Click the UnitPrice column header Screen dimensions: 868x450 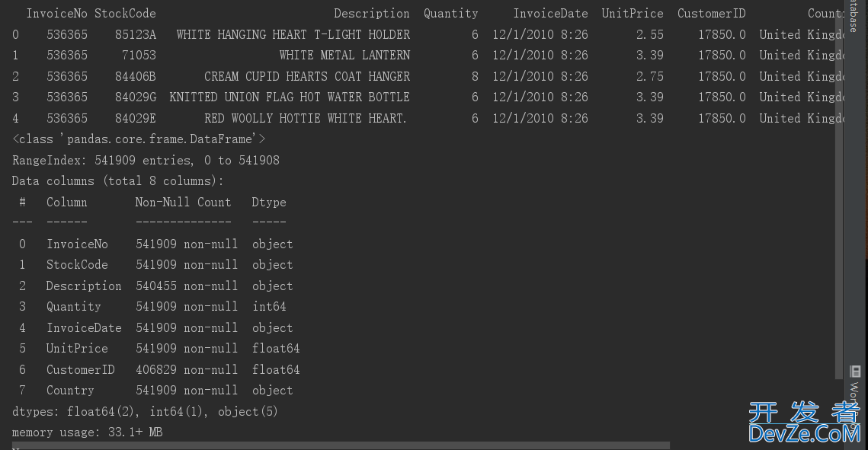click(x=633, y=14)
